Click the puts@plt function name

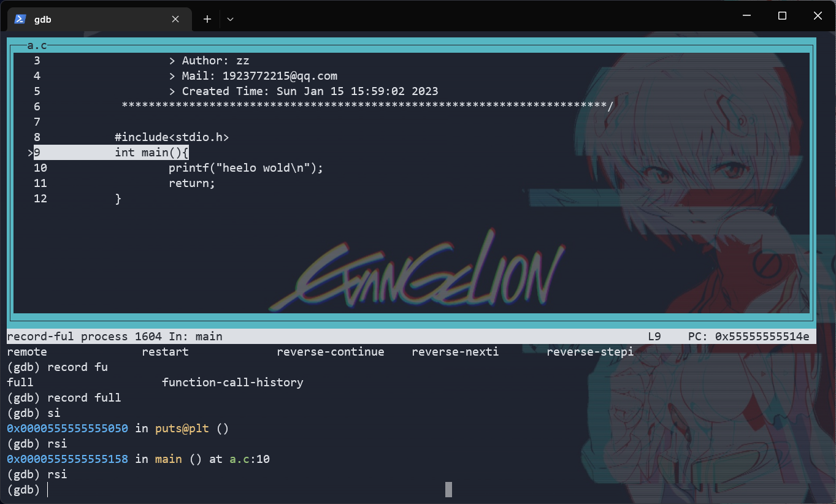point(182,428)
